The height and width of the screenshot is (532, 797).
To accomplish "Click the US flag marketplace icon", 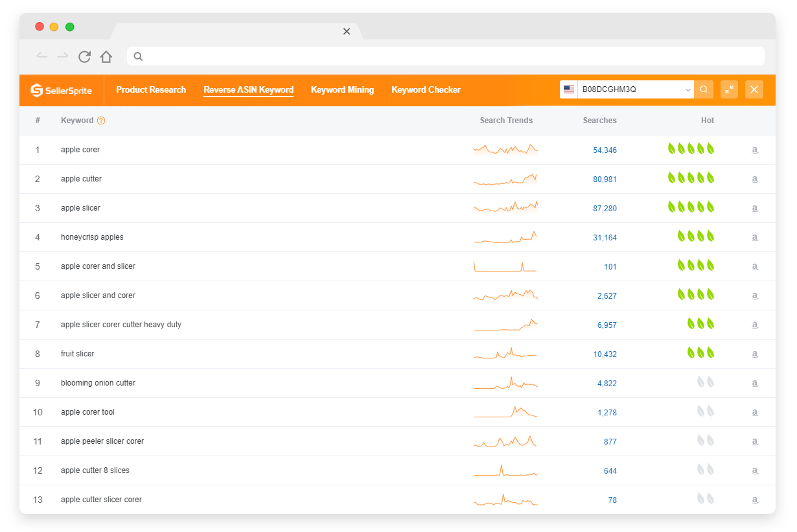I will point(569,89).
